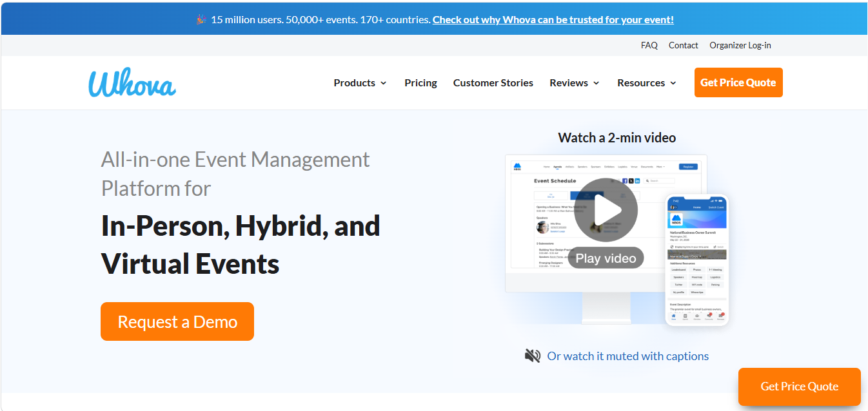Viewport: 868px width, 411px height.
Task: Click the NBOS logo on the phone screen
Action: 676,220
